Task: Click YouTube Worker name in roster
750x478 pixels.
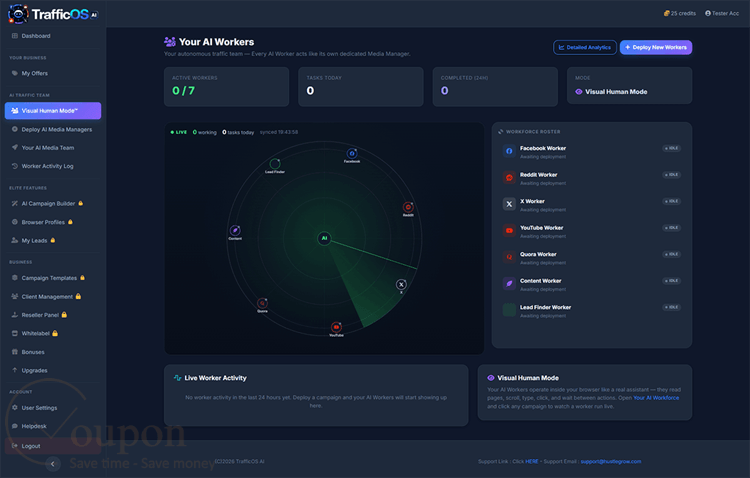Action: point(541,228)
